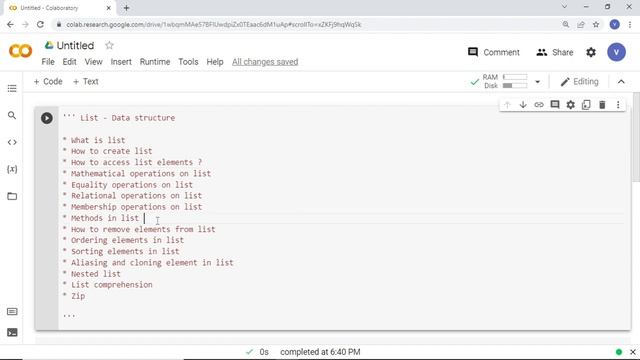This screenshot has width=640, height=360.
Task: Go back in the browser
Action: point(10,24)
